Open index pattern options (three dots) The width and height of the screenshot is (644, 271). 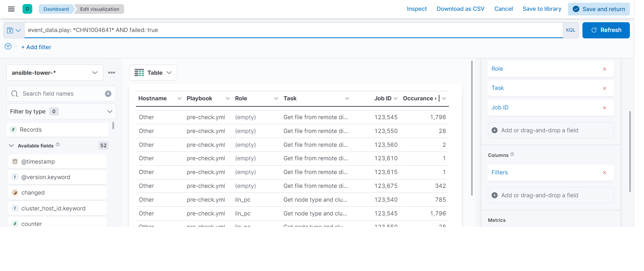click(111, 73)
